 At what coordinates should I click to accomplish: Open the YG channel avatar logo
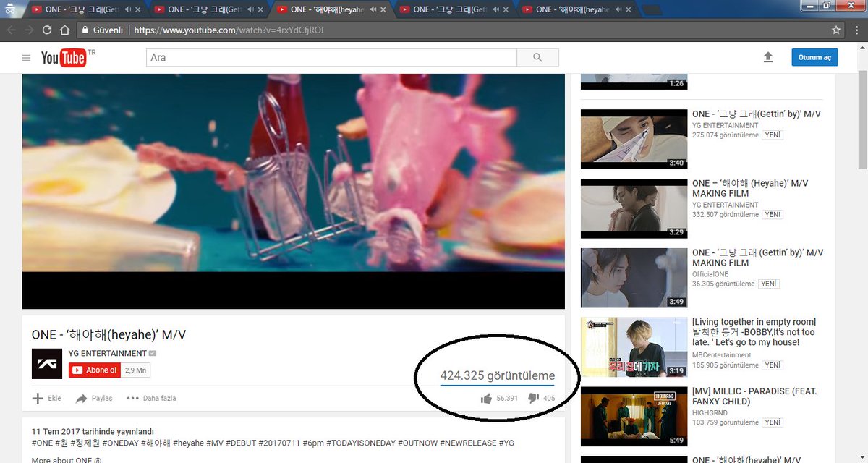(x=47, y=363)
